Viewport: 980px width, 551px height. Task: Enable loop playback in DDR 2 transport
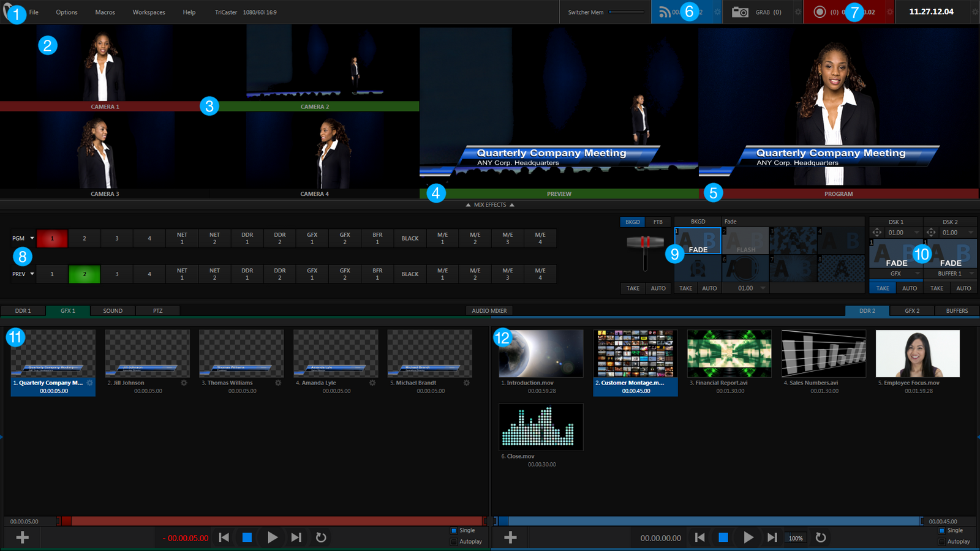(821, 538)
